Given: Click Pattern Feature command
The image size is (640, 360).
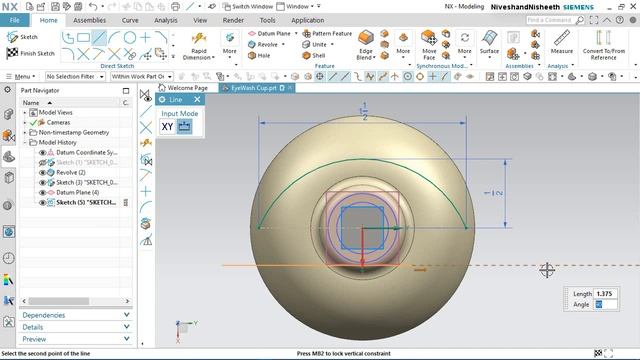Looking at the screenshot, I should pos(327,33).
